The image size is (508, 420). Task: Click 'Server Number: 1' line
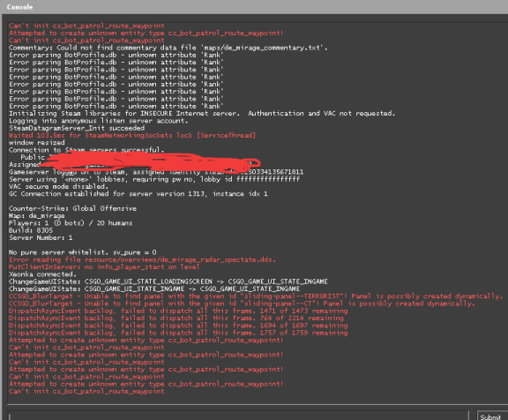[x=41, y=238]
